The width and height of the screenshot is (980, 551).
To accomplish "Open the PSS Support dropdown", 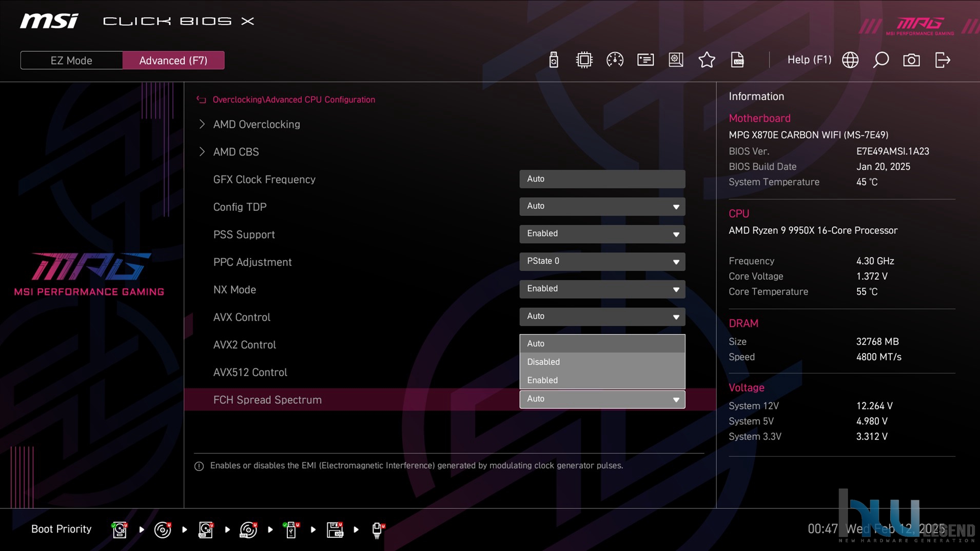I will (x=602, y=234).
